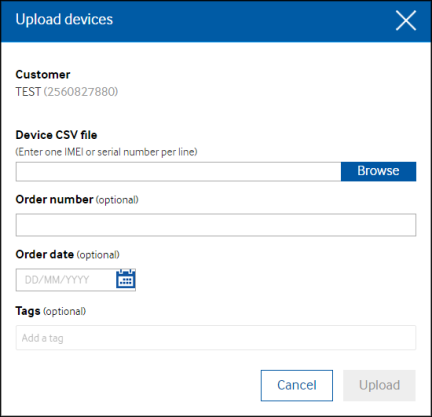The width and height of the screenshot is (432, 417).
Task: Click the Device CSV file label
Action: tap(56, 135)
